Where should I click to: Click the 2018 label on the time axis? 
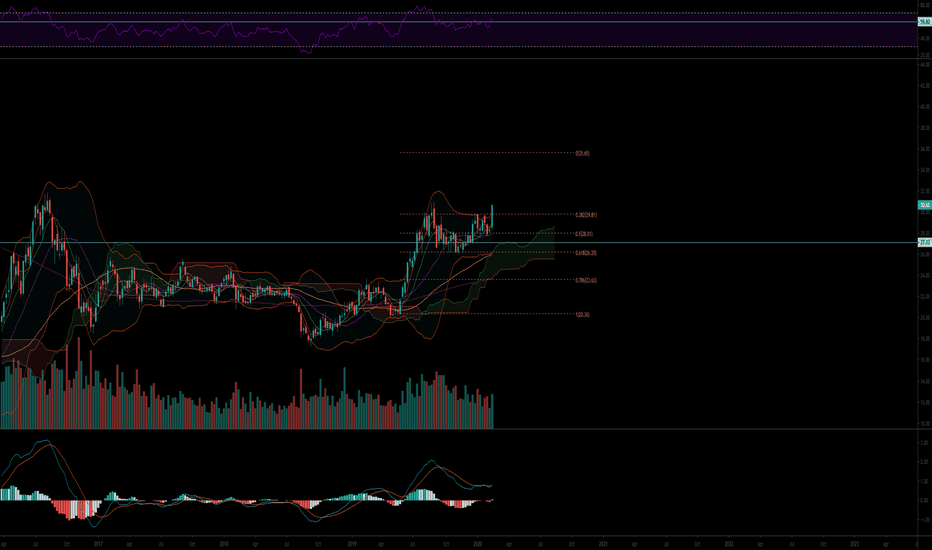(224, 543)
